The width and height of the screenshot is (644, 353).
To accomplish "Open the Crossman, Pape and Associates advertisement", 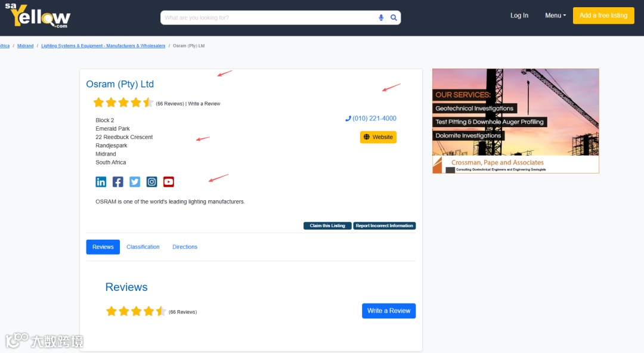I will pyautogui.click(x=515, y=121).
